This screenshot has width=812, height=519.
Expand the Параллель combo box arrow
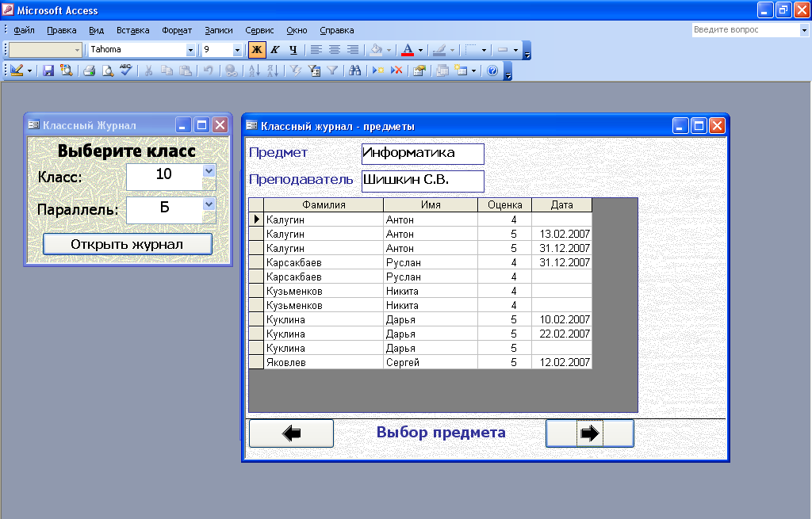pyautogui.click(x=209, y=204)
